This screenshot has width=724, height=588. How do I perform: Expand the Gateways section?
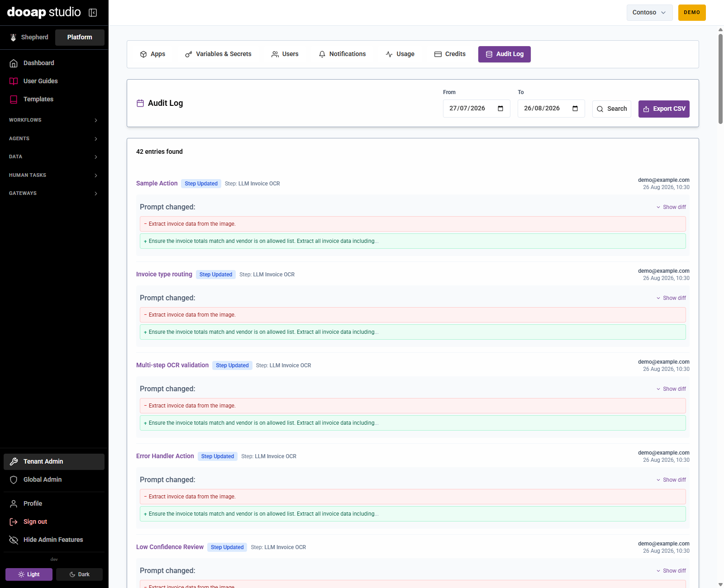[x=54, y=194]
